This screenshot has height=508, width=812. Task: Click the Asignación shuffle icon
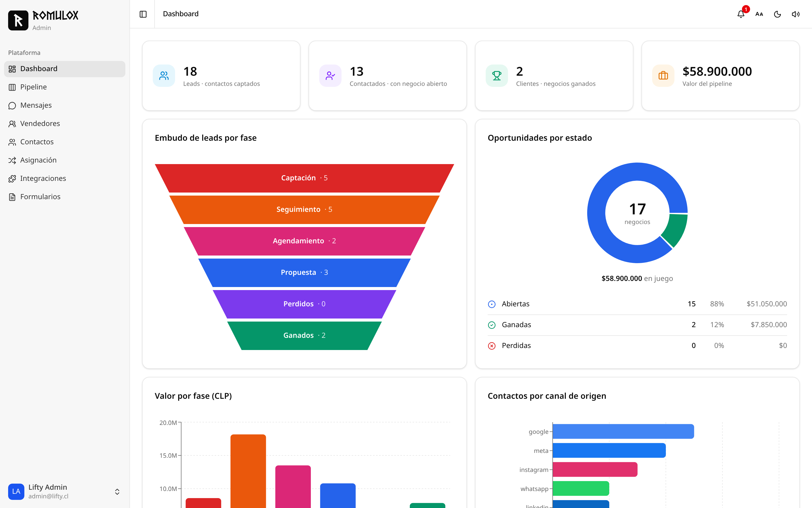tap(12, 161)
